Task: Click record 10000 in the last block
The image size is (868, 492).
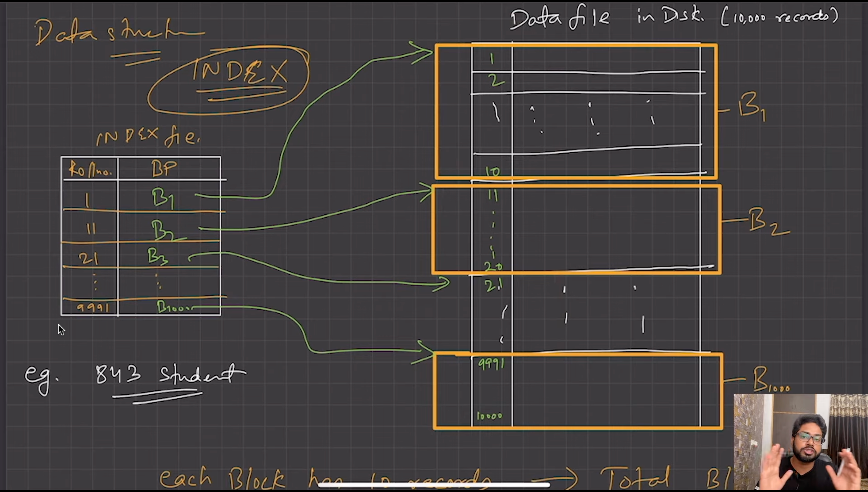Action: click(x=489, y=416)
